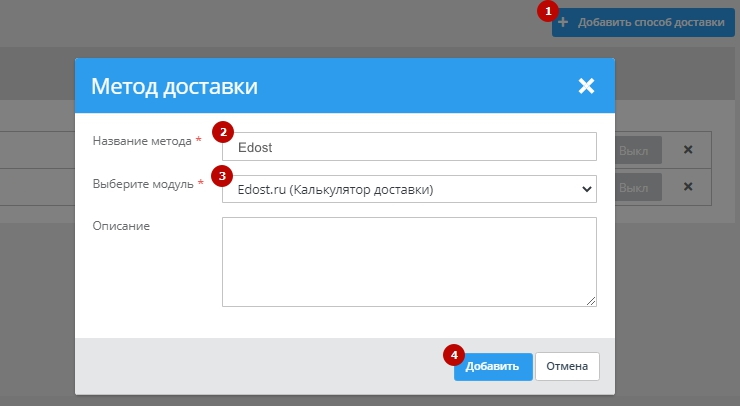Delete the first delivery method row
The width and height of the screenshot is (740, 406).
(687, 150)
